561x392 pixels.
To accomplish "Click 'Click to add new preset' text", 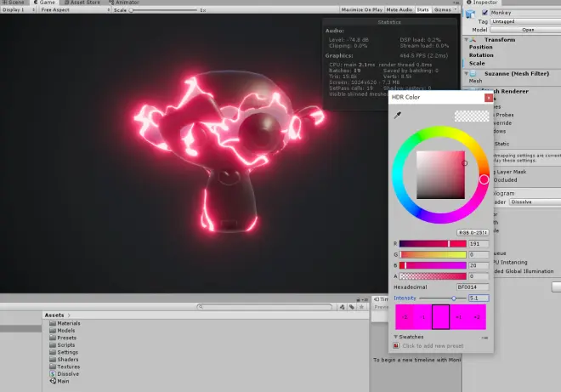I will coord(433,346).
